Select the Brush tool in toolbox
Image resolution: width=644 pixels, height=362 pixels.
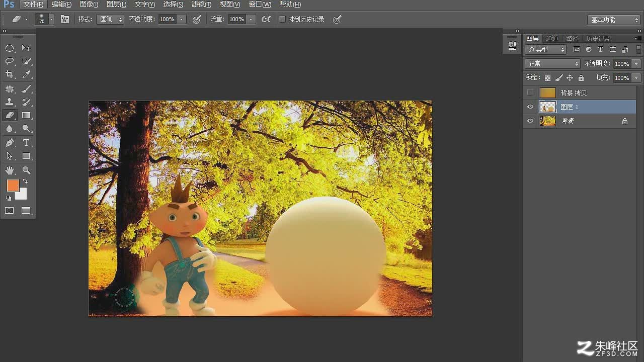(x=27, y=89)
